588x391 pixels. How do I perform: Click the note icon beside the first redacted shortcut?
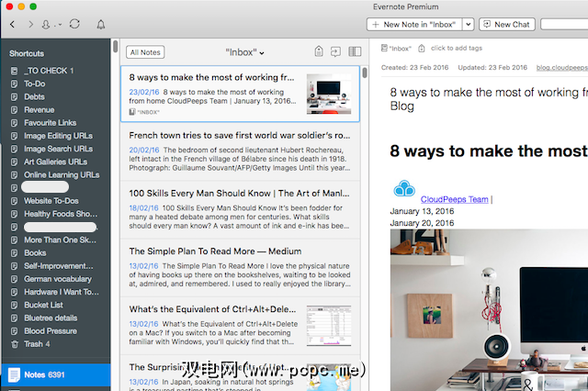click(15, 188)
